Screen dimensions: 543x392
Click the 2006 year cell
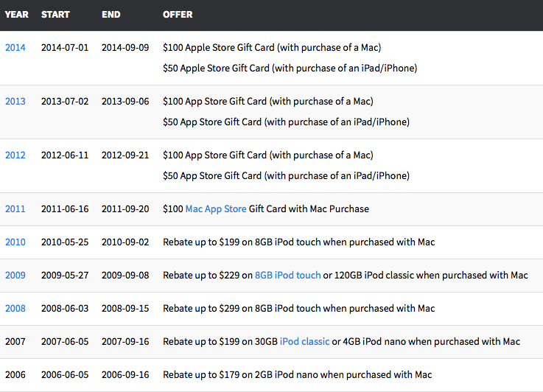pos(15,375)
